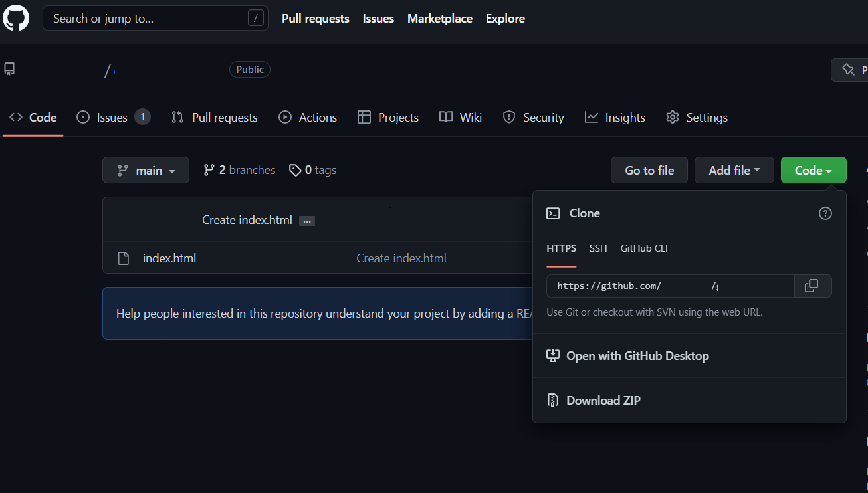Viewport: 868px width, 493px height.
Task: Open the Security tab
Action: pos(534,118)
